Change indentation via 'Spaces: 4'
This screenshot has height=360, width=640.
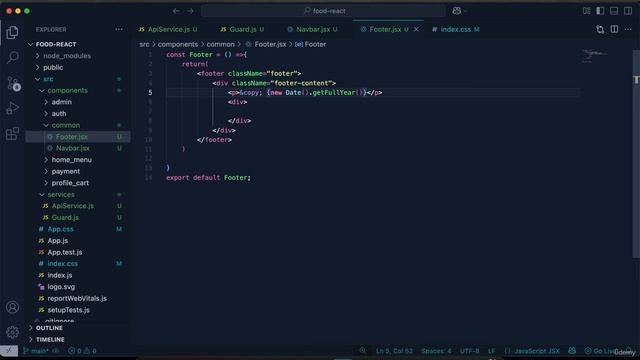click(x=436, y=351)
